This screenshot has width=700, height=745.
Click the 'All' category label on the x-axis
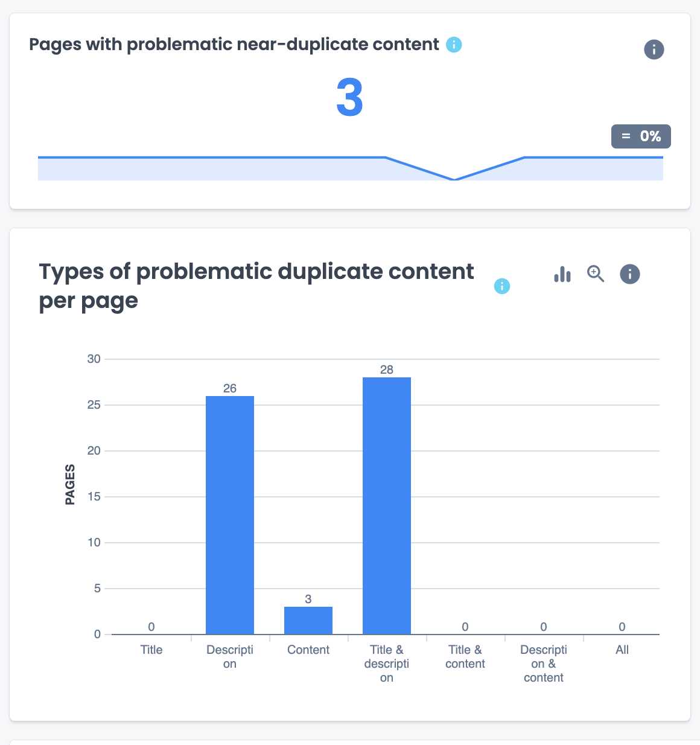(x=622, y=650)
